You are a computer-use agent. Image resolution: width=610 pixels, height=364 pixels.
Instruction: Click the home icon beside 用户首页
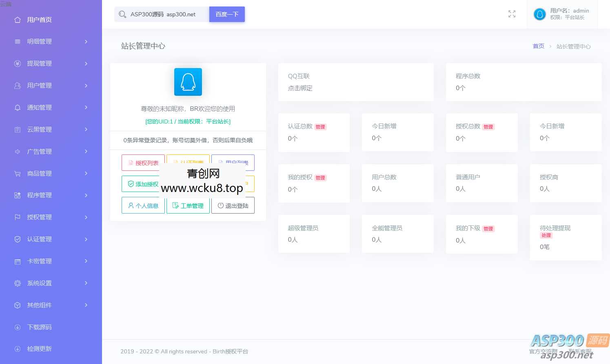point(18,20)
